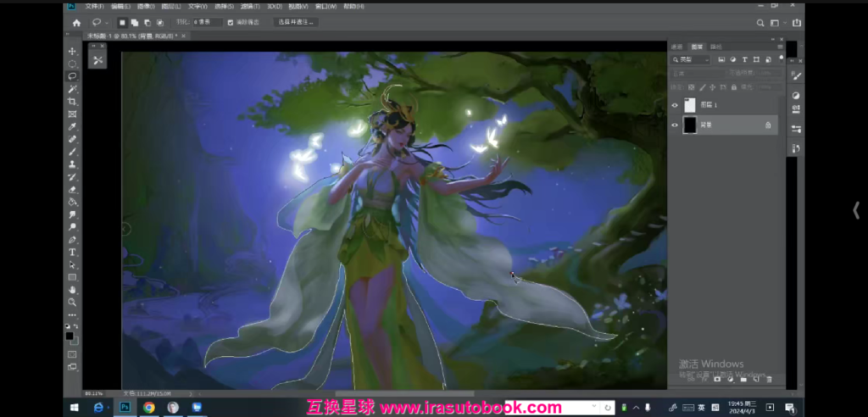Toggle lock all layer button
Viewport: 868px width, 417px height.
[x=733, y=87]
